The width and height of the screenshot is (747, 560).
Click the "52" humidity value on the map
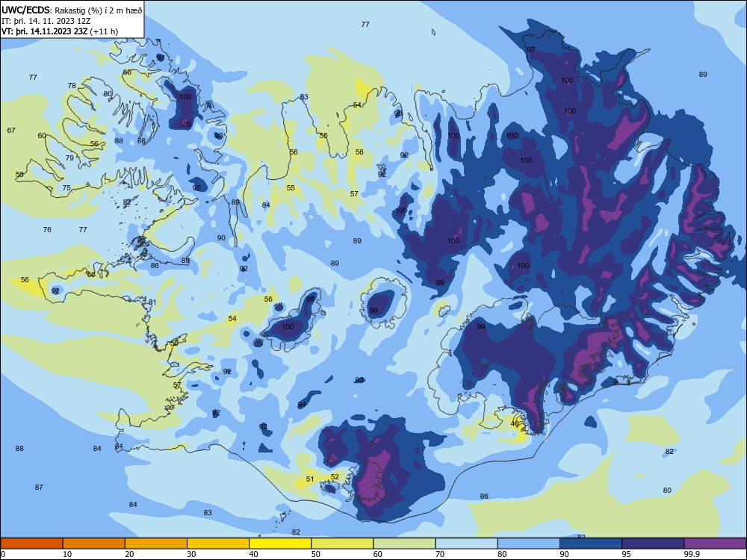pyautogui.click(x=335, y=476)
